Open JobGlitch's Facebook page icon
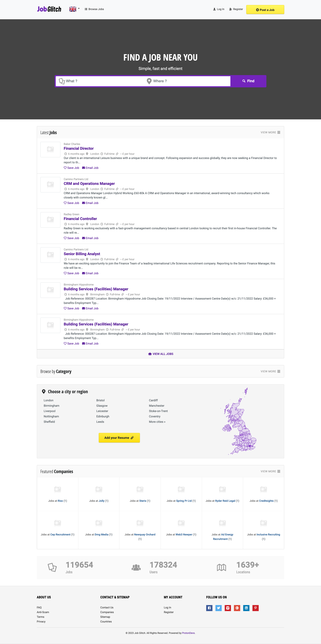This screenshot has width=321, height=644. 209,608
